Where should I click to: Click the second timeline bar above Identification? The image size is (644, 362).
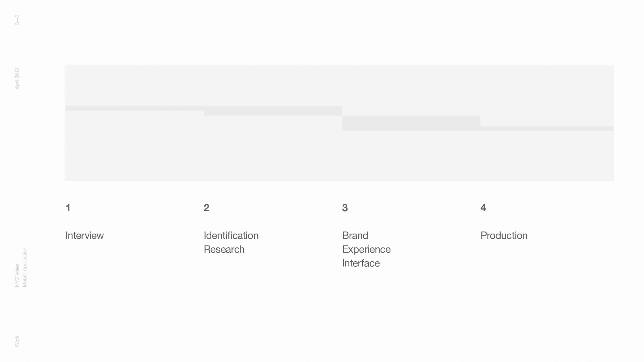point(273,111)
